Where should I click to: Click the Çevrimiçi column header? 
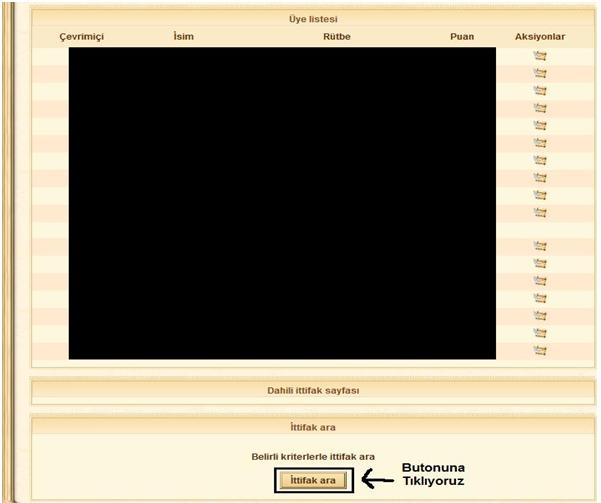(81, 37)
